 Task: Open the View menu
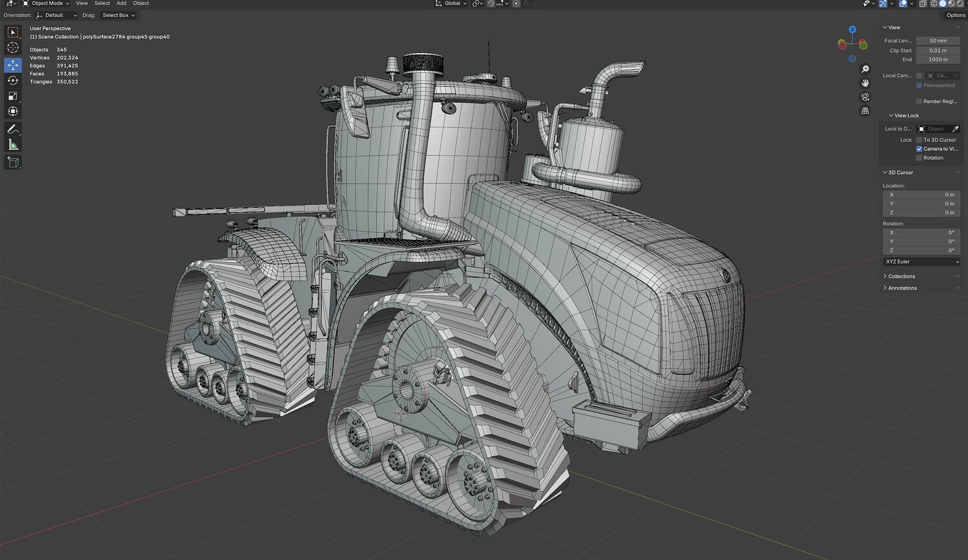click(82, 3)
